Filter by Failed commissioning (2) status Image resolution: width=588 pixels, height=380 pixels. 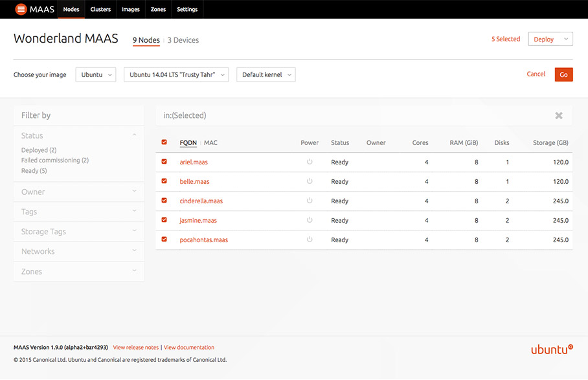[x=55, y=160]
